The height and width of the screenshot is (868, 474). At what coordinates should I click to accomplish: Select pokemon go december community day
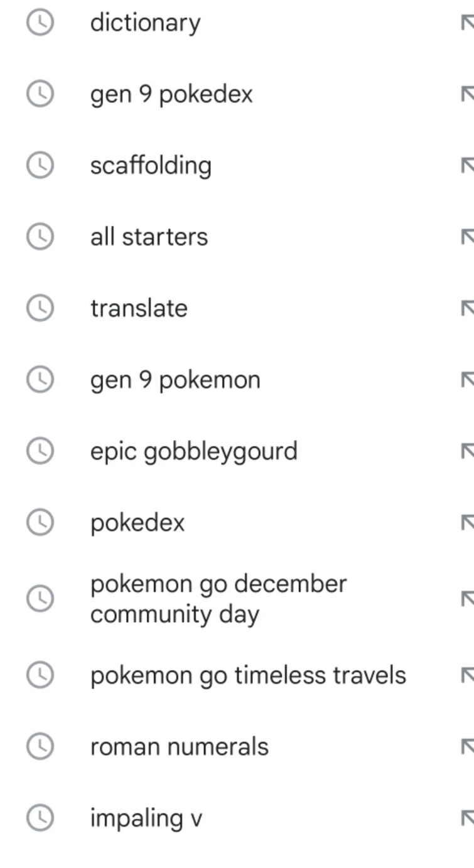pyautogui.click(x=218, y=599)
